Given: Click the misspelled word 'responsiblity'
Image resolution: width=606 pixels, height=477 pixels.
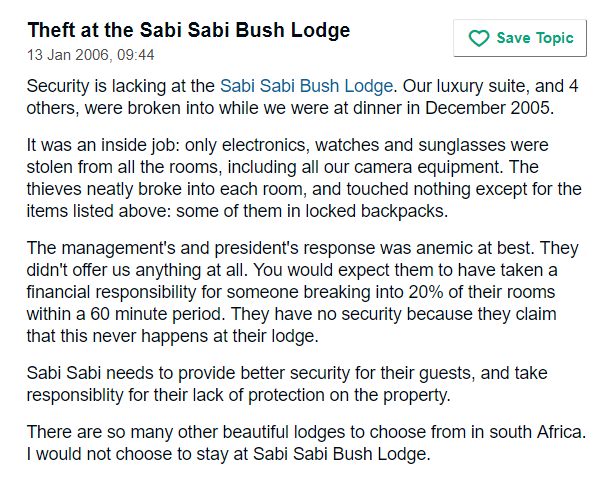Looking at the screenshot, I should [75, 395].
